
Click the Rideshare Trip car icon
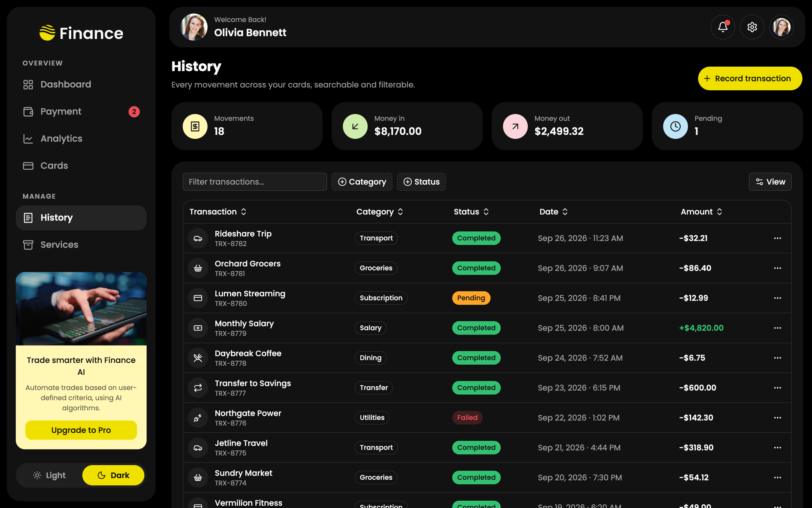(198, 238)
